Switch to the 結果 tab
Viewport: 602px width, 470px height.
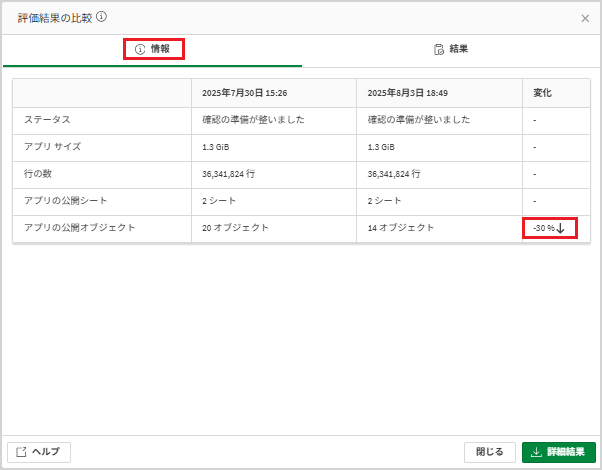pyautogui.click(x=451, y=50)
